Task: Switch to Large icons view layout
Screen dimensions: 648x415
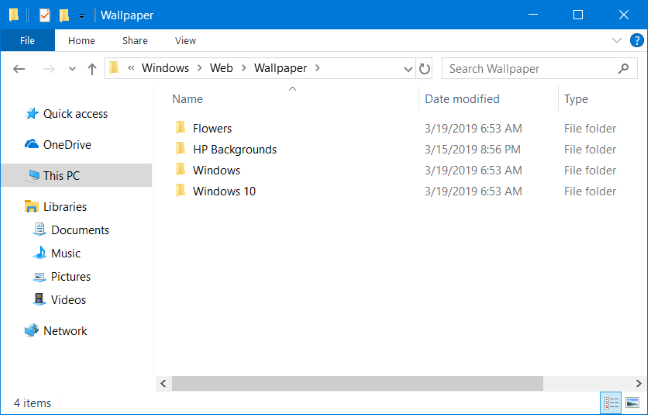Action: click(x=633, y=403)
